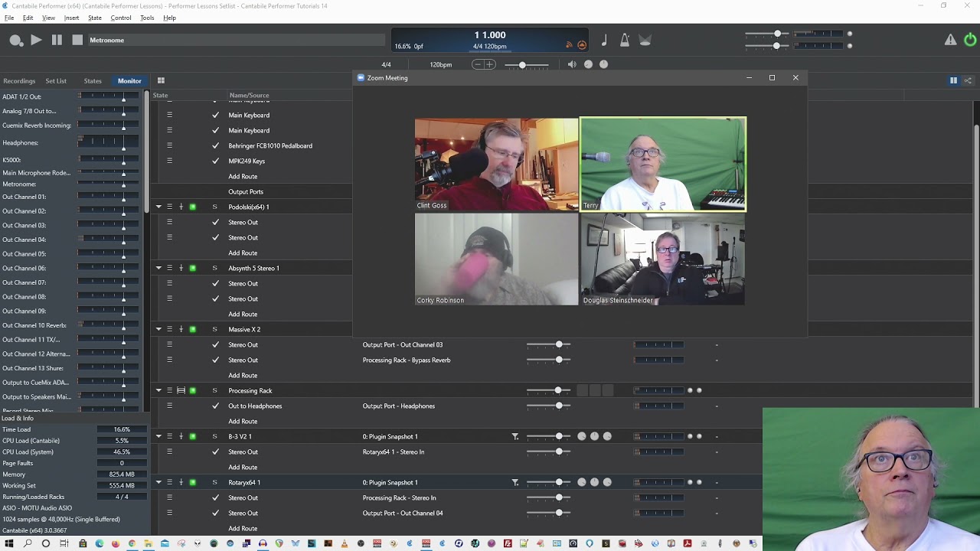980x551 pixels.
Task: Switch to the Recordings tab
Action: coord(19,80)
